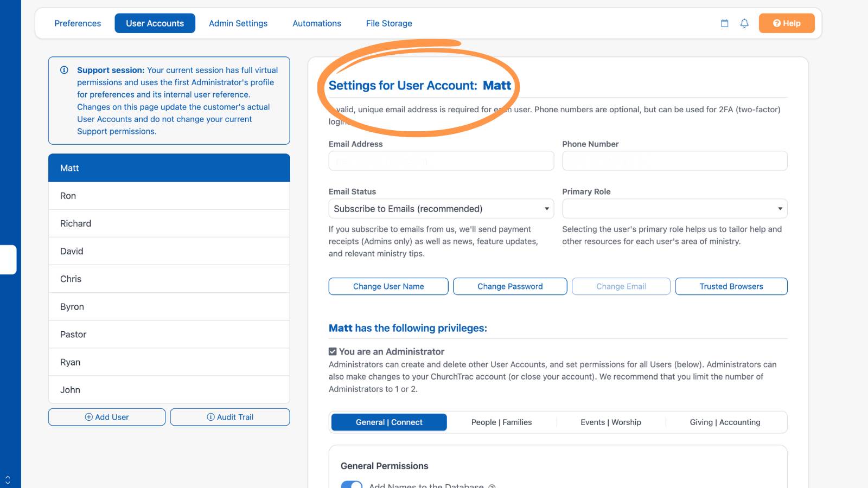This screenshot has width=868, height=488.
Task: Switch to the People | Families tab
Action: click(x=502, y=422)
